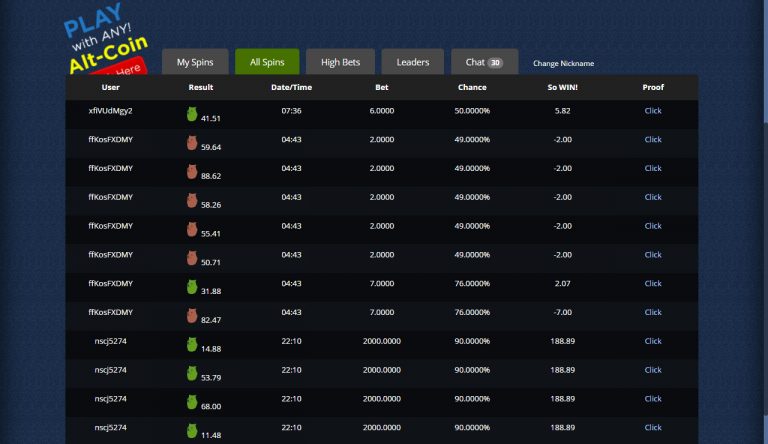Click the red loss icon beside result 59.64
This screenshot has height=444, width=768.
[192, 143]
